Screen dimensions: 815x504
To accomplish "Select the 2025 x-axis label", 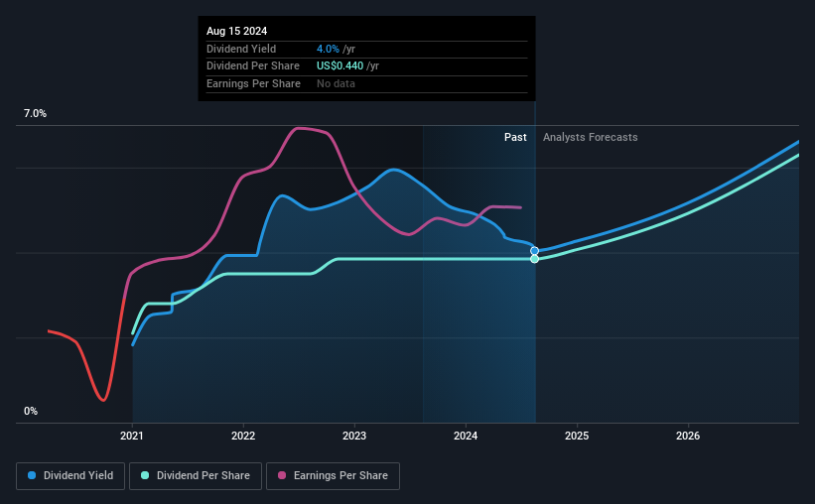I will [x=577, y=436].
